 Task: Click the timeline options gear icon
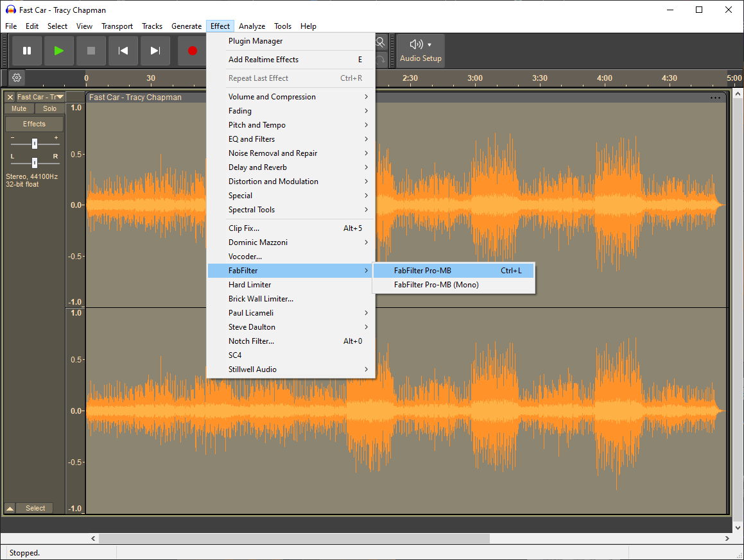17,78
